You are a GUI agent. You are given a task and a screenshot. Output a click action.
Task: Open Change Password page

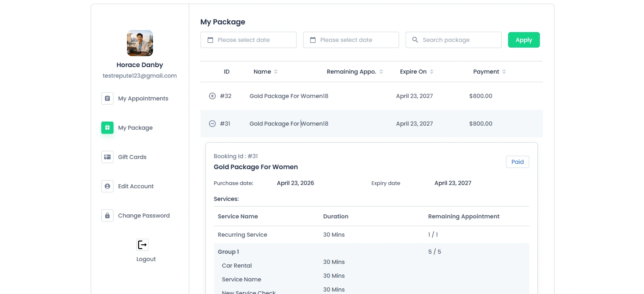(x=144, y=216)
